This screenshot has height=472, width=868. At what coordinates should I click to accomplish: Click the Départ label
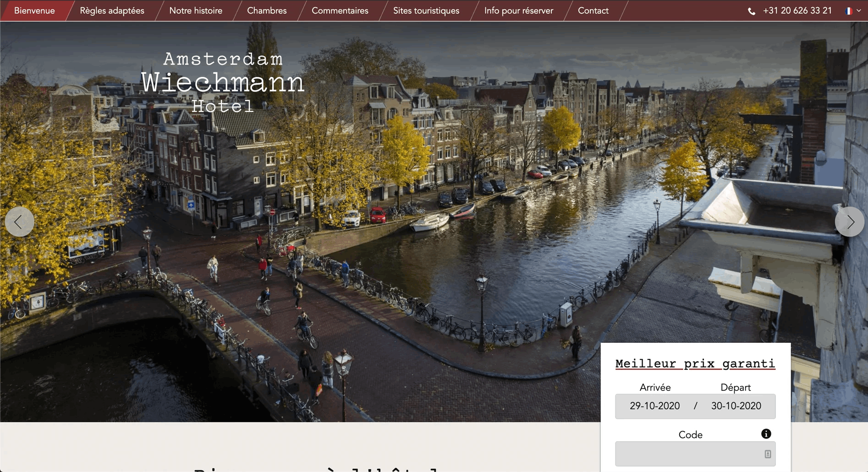[736, 387]
